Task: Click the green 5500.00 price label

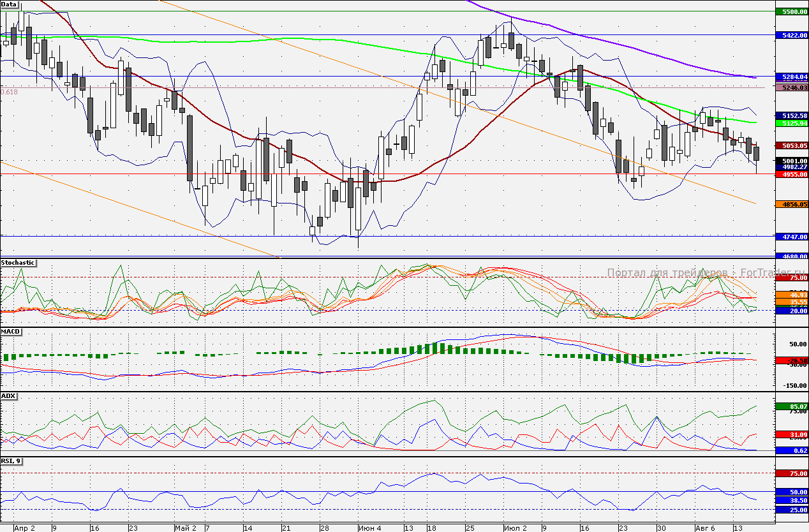Action: (791, 11)
